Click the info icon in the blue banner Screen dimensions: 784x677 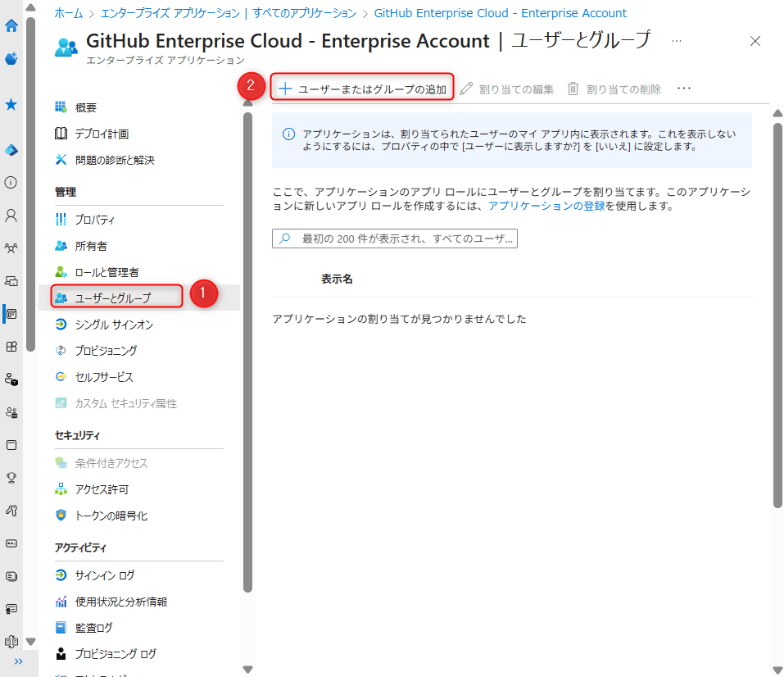pos(288,134)
